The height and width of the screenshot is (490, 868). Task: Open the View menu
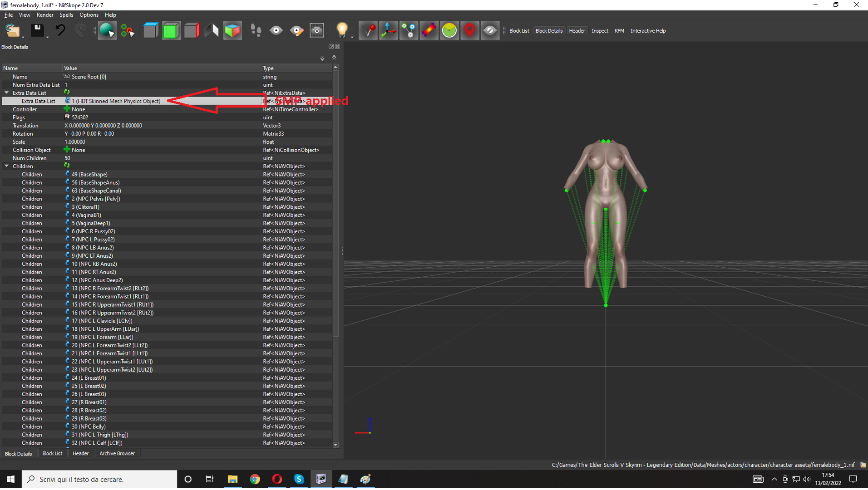(x=25, y=15)
